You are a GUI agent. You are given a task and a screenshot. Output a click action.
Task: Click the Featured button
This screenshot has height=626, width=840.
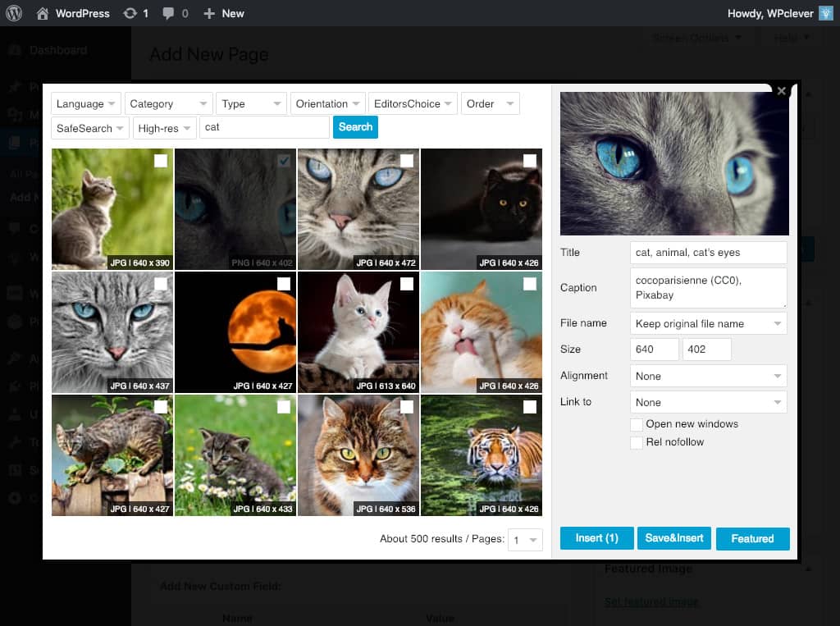752,539
